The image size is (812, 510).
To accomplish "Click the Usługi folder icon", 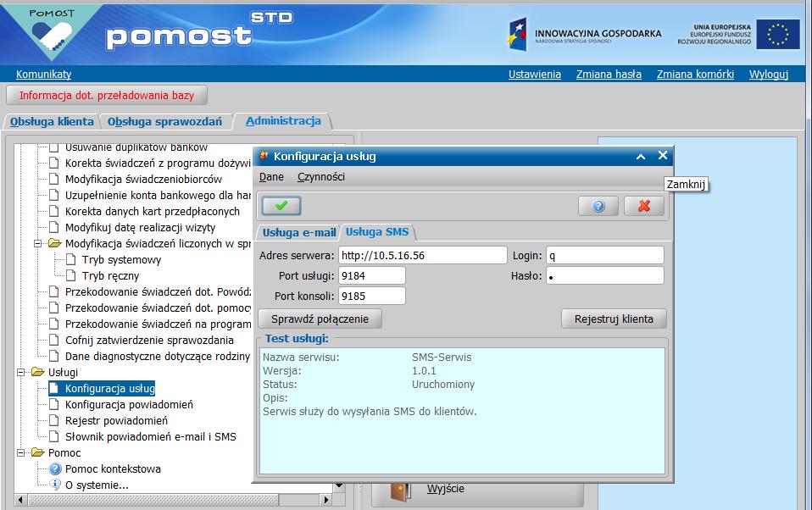I will 37,372.
